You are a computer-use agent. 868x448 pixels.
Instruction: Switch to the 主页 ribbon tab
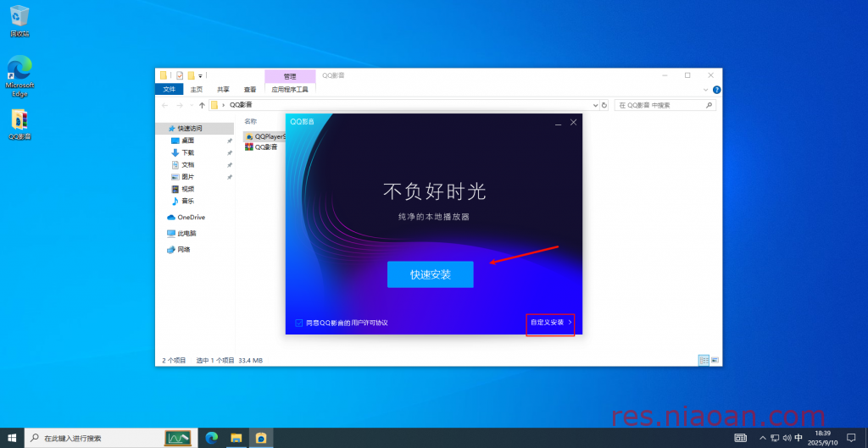197,89
